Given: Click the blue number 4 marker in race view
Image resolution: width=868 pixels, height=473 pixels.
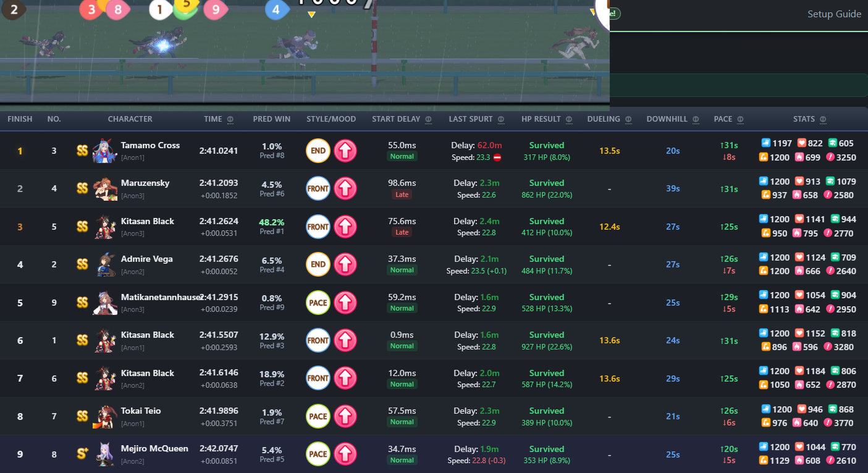Looking at the screenshot, I should (x=277, y=9).
